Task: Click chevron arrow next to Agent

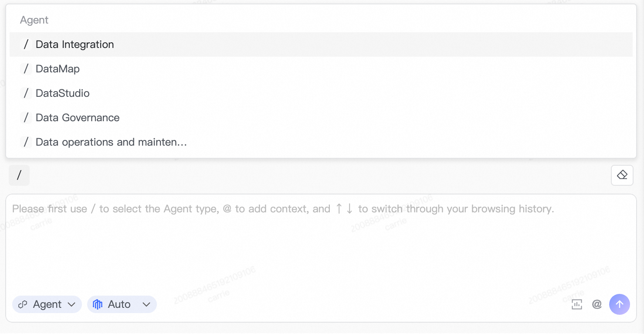Action: pyautogui.click(x=72, y=304)
